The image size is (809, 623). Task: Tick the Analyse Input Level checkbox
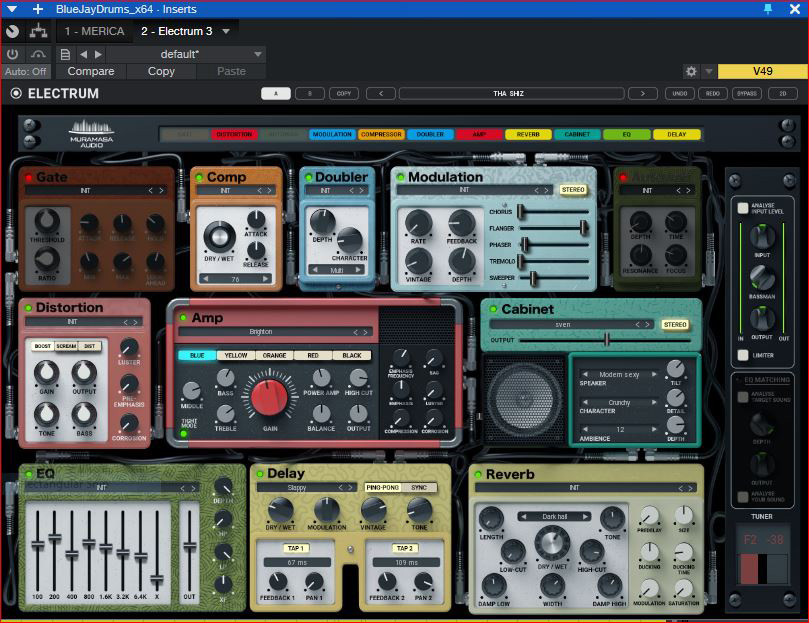(x=742, y=209)
